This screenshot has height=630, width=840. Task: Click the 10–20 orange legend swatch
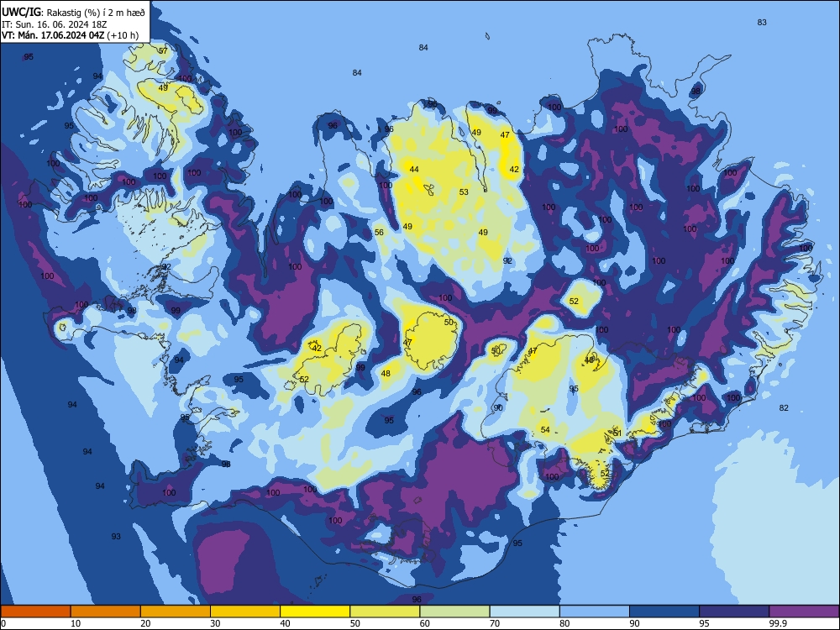106,612
